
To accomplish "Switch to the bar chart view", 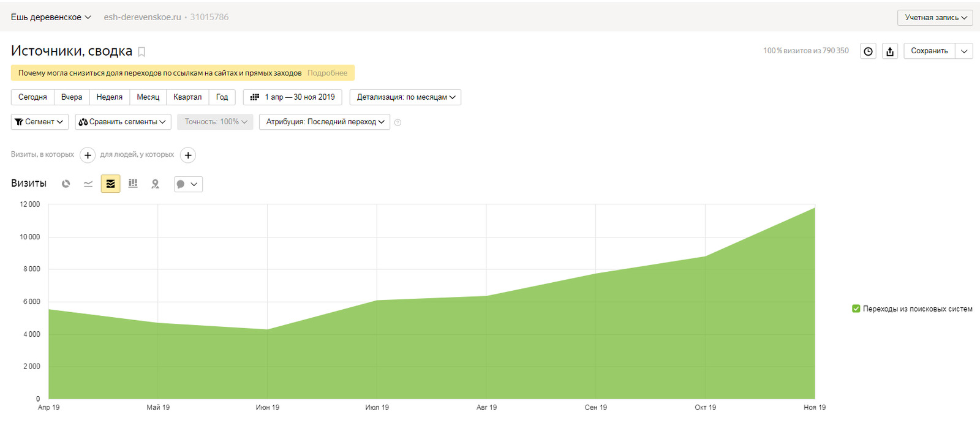I will [x=133, y=184].
